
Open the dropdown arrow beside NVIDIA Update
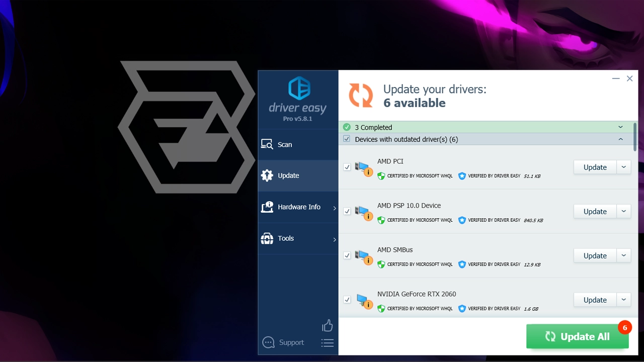pyautogui.click(x=624, y=300)
